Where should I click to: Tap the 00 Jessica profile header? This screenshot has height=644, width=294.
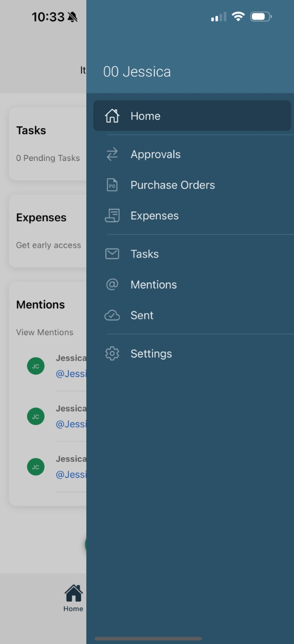(x=137, y=72)
